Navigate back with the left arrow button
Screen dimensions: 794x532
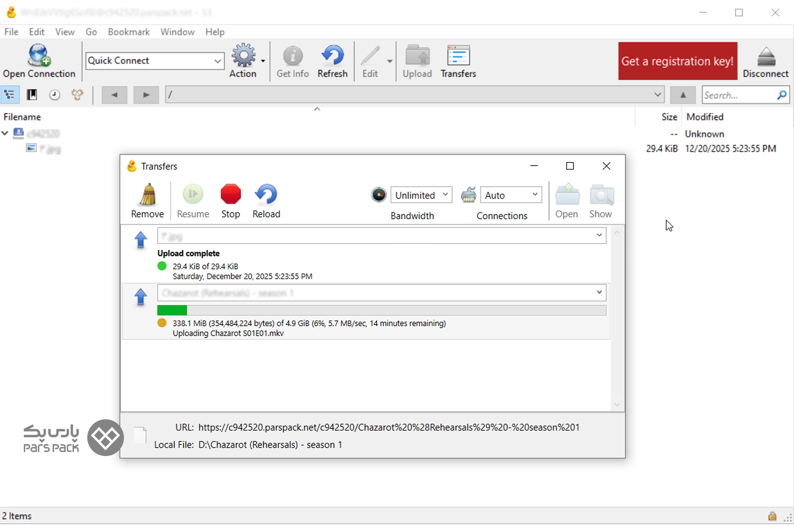114,95
